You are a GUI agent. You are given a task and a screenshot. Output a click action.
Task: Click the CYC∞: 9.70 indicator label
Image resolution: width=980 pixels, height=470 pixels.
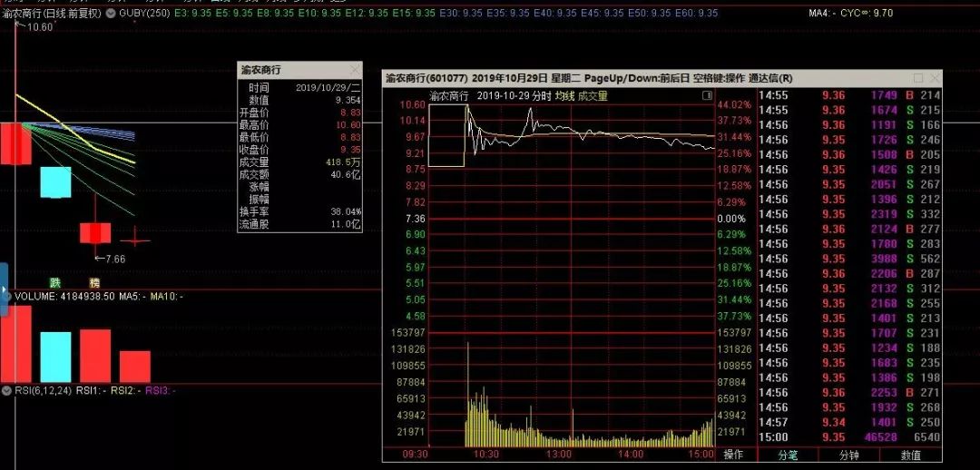867,13
